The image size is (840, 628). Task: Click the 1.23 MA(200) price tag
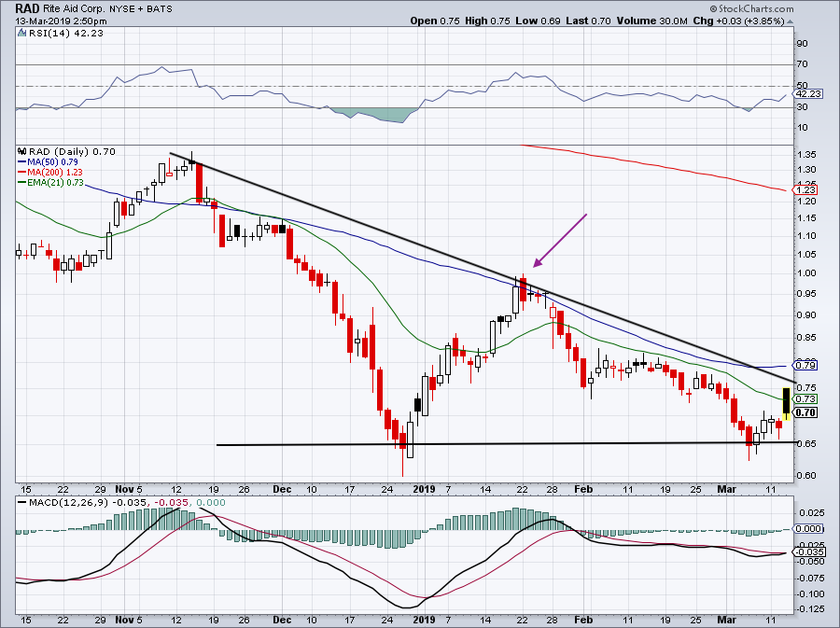pos(805,190)
